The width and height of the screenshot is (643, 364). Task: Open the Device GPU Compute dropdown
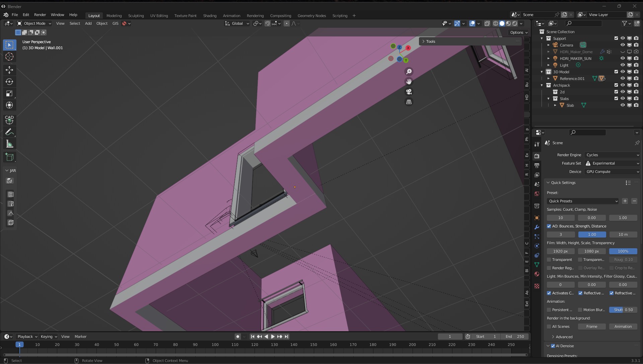613,172
